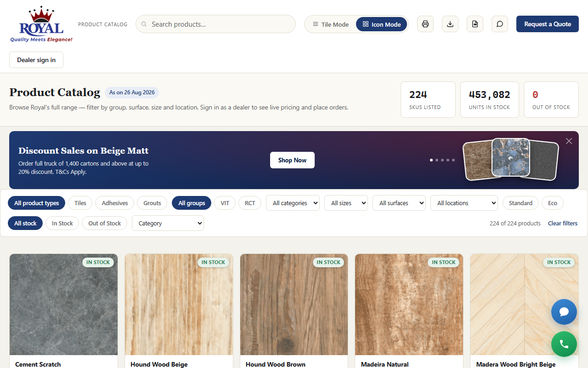
Task: Select the Out of Stock tab
Action: coord(105,223)
